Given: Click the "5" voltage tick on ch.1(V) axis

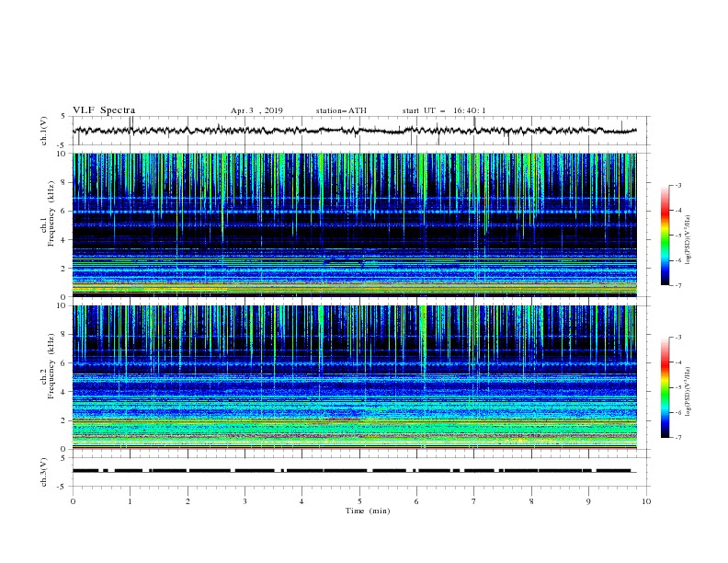Looking at the screenshot, I should pyautogui.click(x=63, y=116).
